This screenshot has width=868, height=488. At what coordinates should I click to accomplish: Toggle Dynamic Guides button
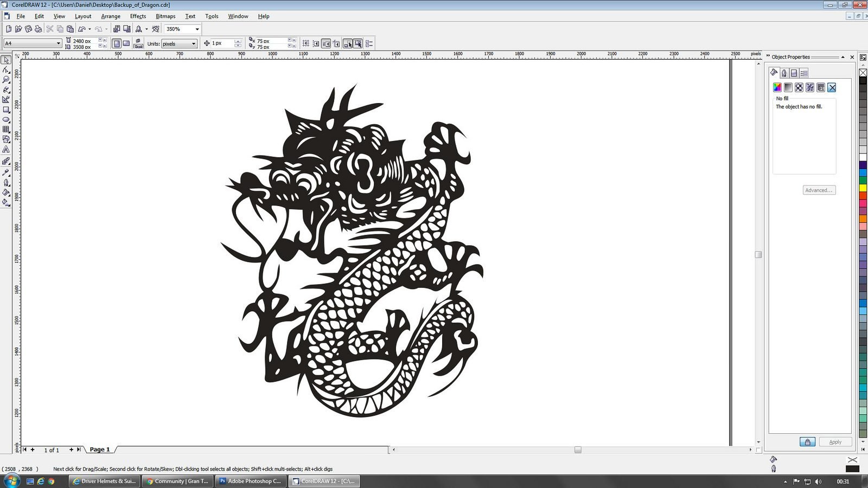pyautogui.click(x=336, y=43)
